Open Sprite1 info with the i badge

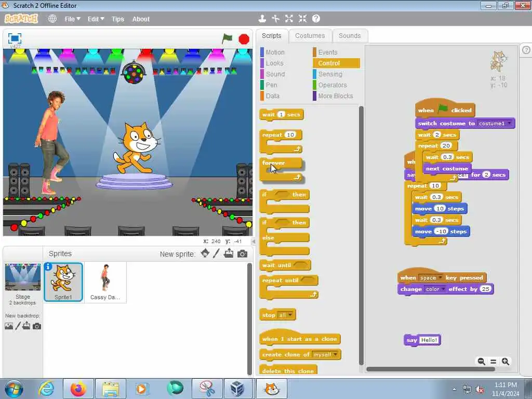coord(48,267)
